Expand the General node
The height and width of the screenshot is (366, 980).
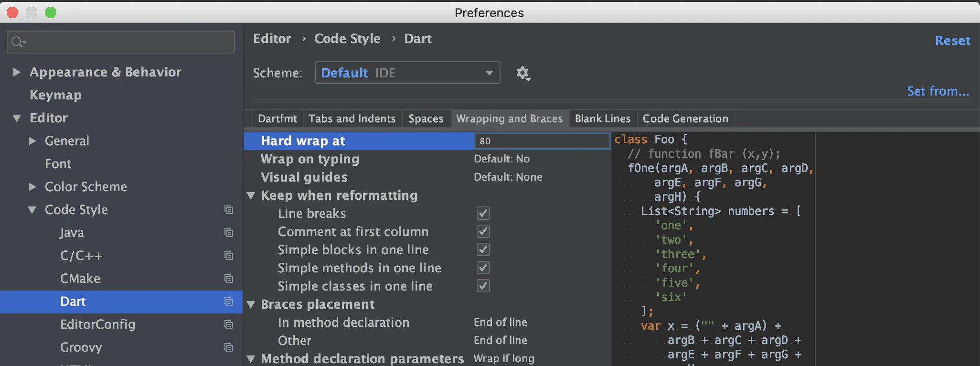(x=32, y=141)
